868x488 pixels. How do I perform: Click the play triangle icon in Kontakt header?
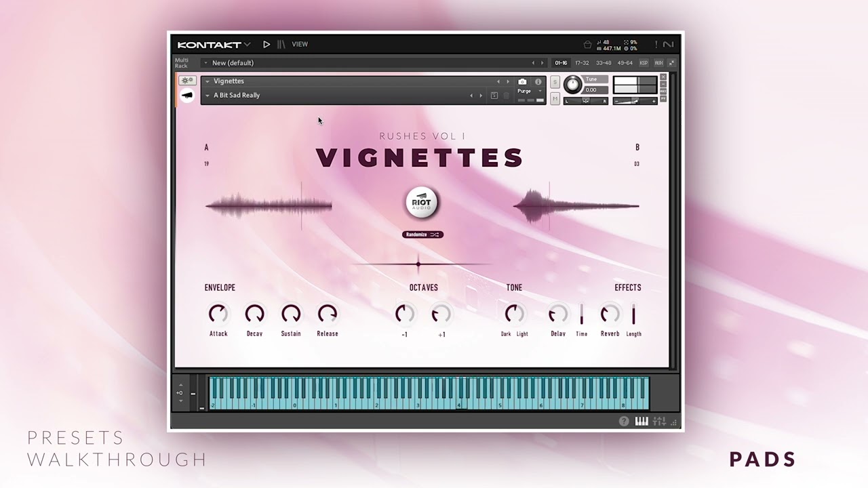click(x=267, y=44)
